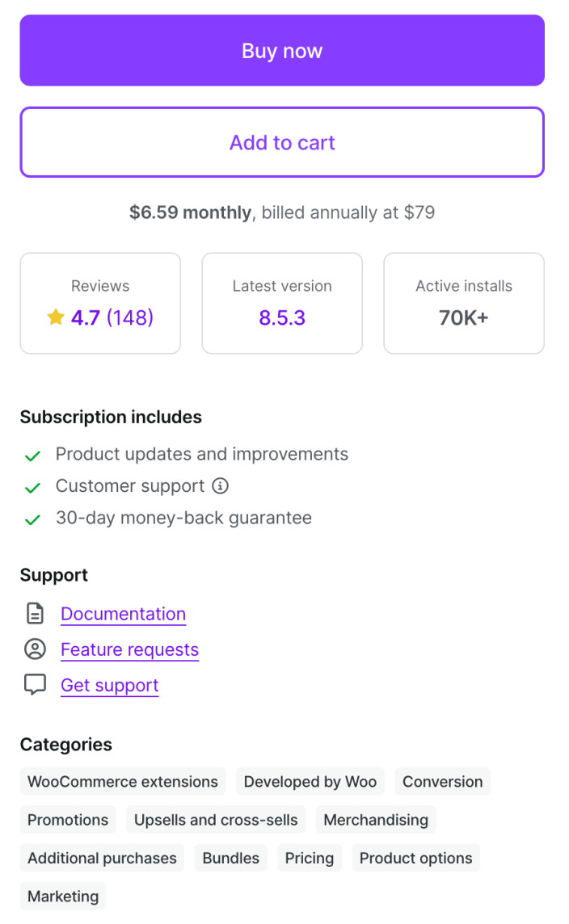Image resolution: width=569 pixels, height=924 pixels.
Task: Select the Developed by Woo category tag
Action: click(310, 782)
